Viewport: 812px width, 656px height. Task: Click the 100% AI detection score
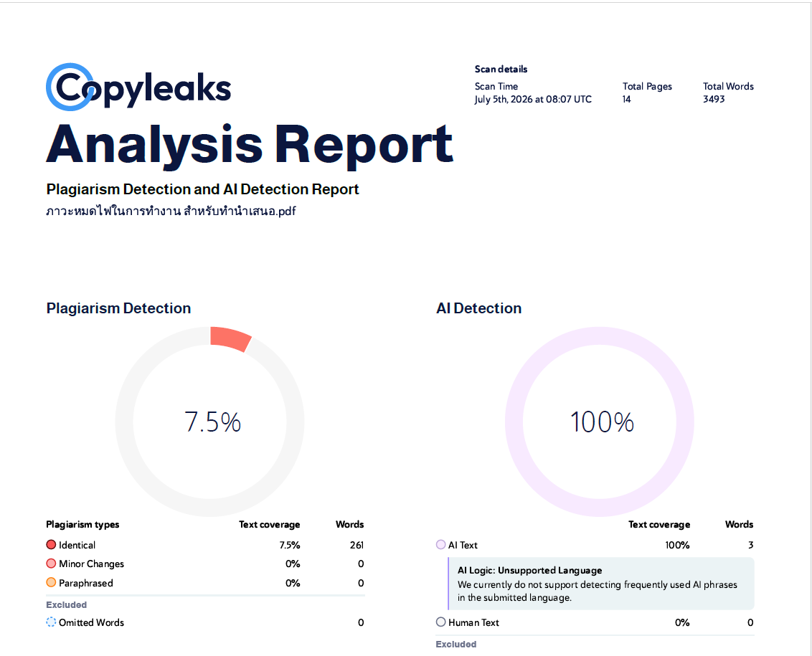point(602,422)
